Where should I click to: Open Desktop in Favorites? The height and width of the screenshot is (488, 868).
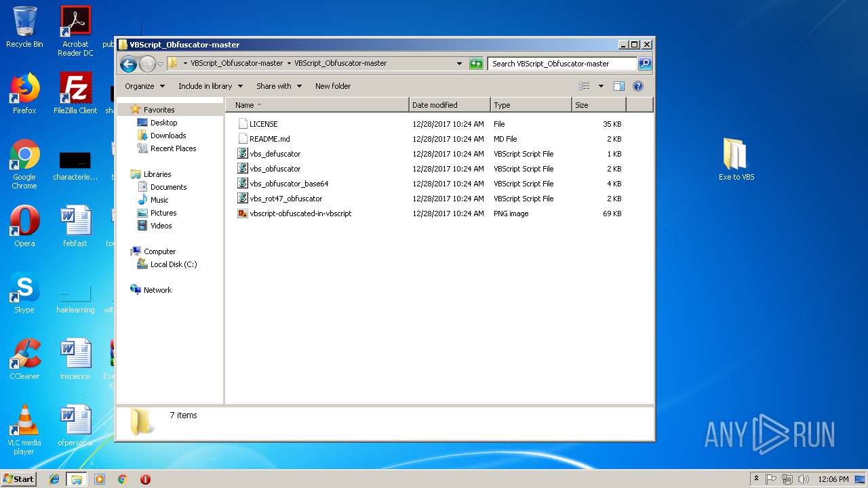pyautogui.click(x=163, y=123)
